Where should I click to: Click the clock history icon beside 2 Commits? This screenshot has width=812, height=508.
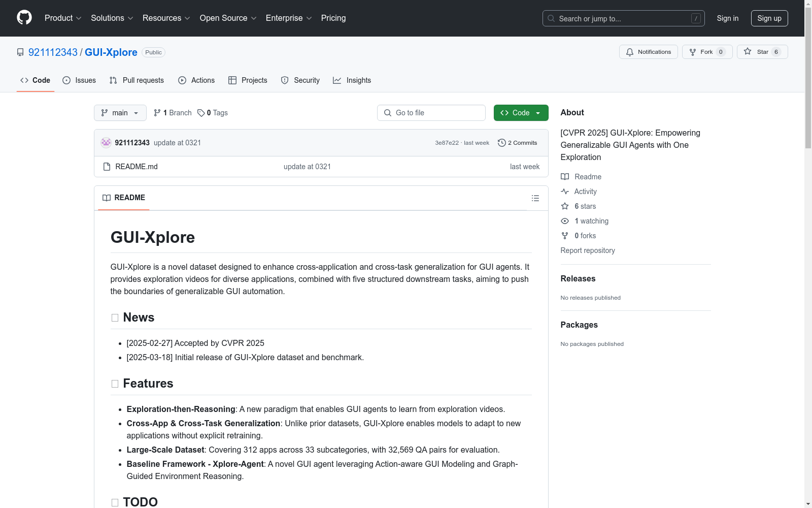click(502, 143)
